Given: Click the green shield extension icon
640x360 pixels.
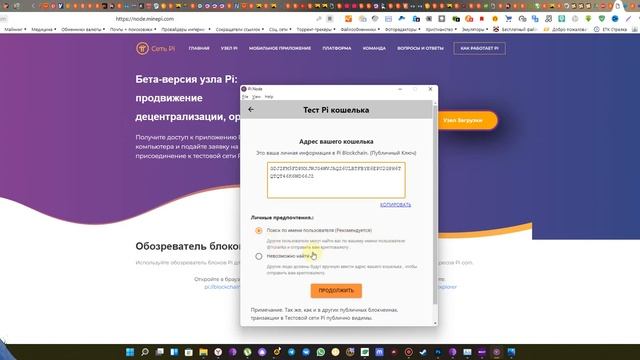Looking at the screenshot, I should pos(602,19).
